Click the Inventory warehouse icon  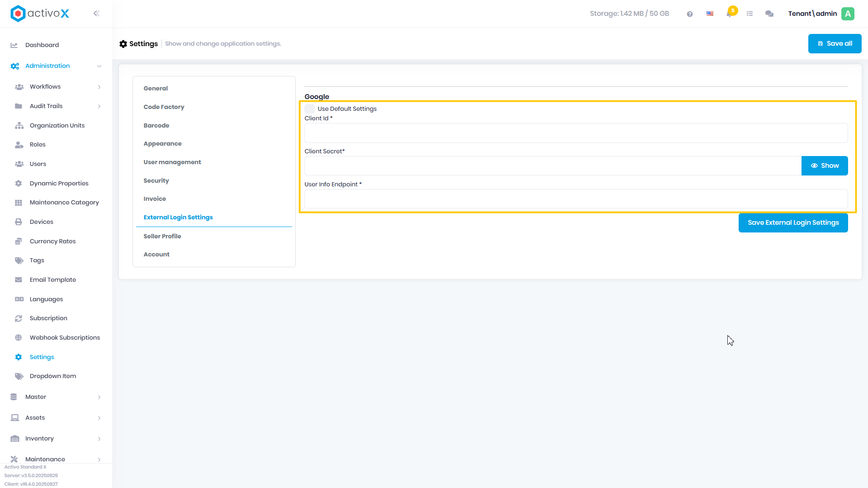[14, 439]
